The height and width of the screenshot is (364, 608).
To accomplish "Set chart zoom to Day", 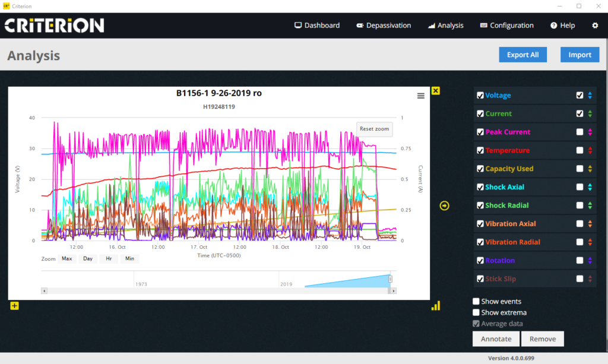I will tap(88, 259).
